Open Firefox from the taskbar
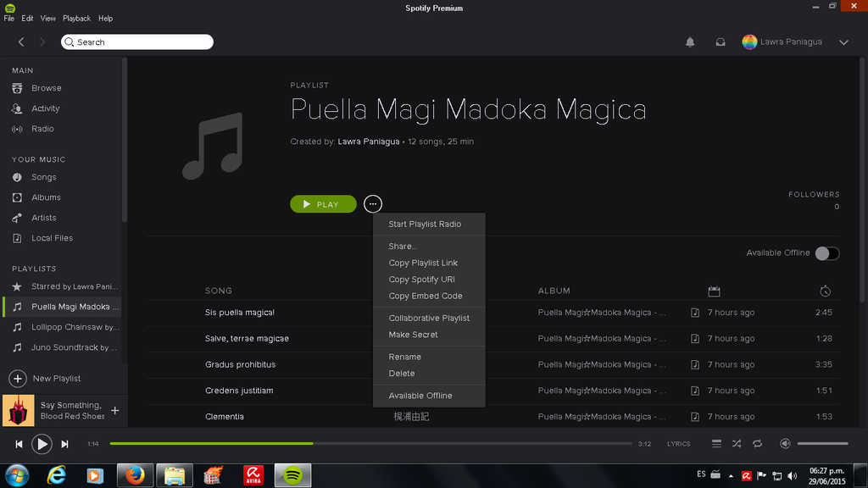The width and height of the screenshot is (868, 488). pyautogui.click(x=135, y=475)
